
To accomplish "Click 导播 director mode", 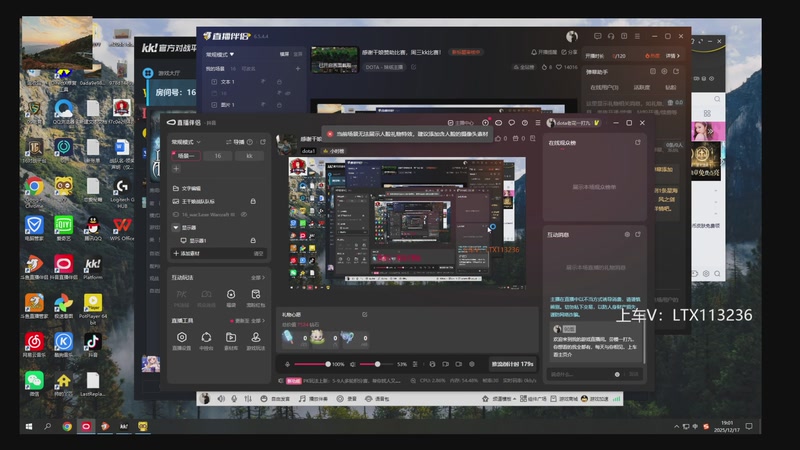I will point(235,142).
